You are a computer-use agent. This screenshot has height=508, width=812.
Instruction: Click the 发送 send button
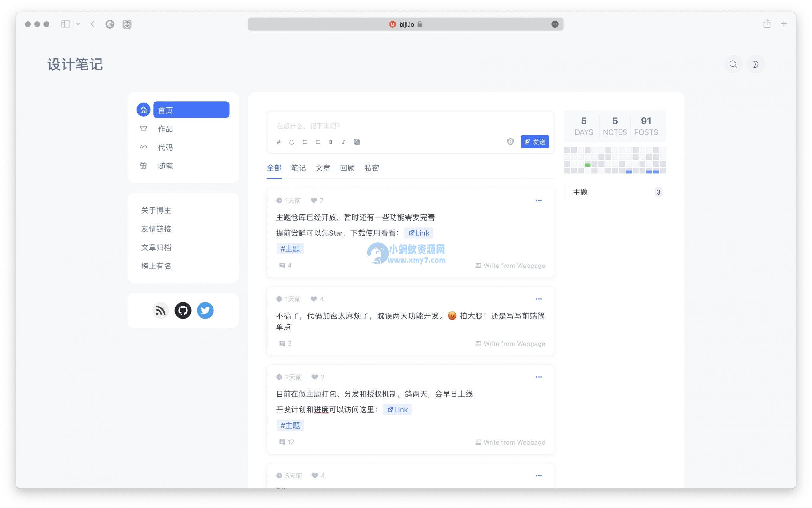(535, 142)
